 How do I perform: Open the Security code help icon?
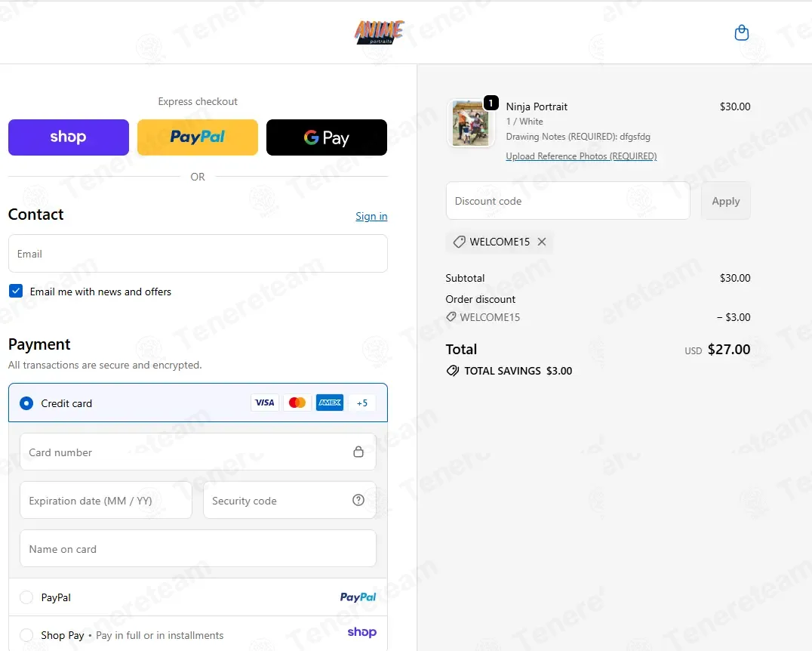tap(358, 500)
